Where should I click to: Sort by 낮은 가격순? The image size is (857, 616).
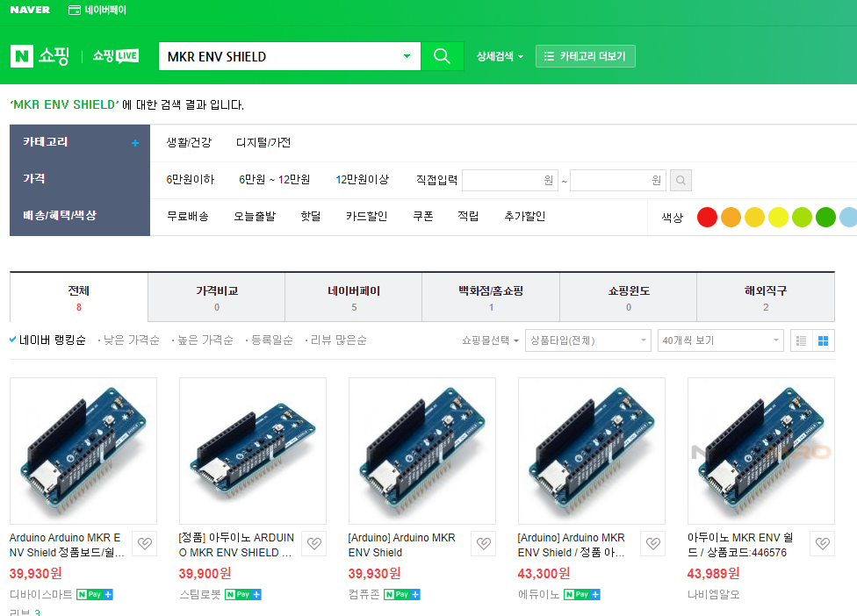pos(131,340)
